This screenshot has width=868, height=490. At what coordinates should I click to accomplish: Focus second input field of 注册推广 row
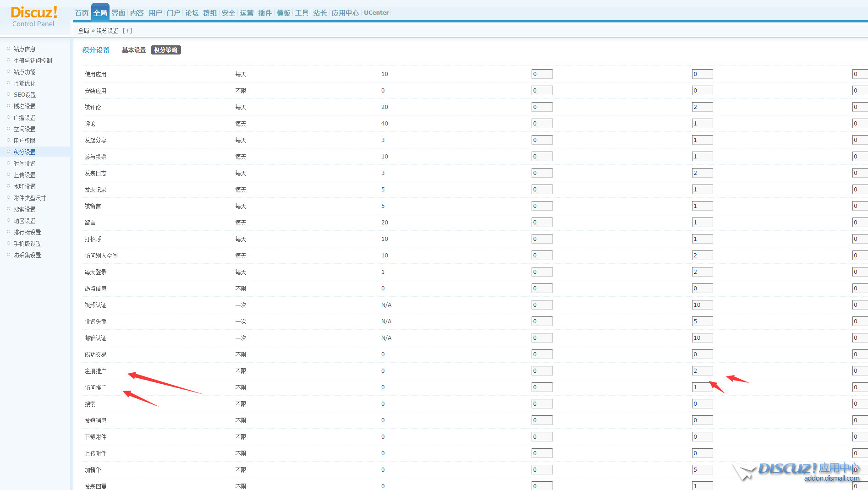pos(702,371)
